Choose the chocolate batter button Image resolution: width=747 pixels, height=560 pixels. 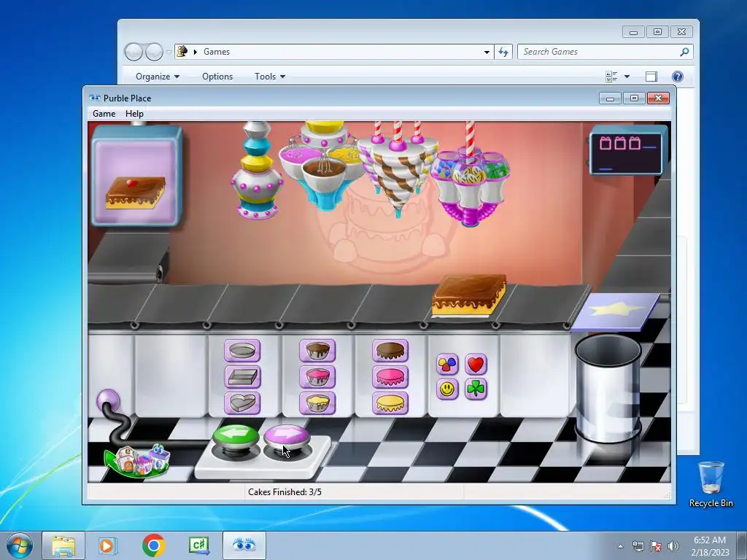pyautogui.click(x=317, y=351)
